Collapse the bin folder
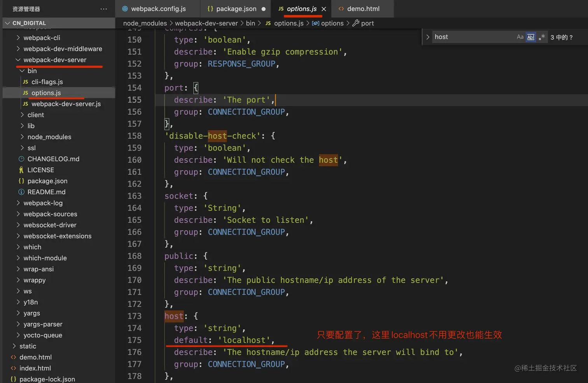 (32, 71)
